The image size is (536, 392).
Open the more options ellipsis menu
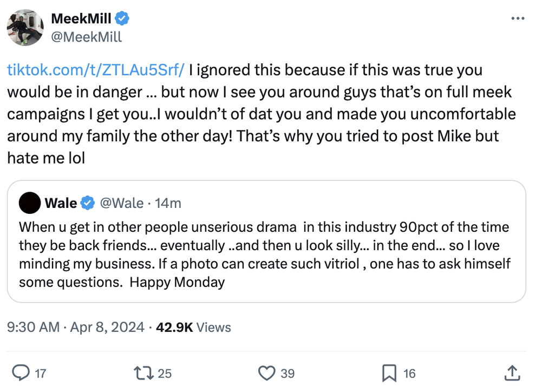517,18
